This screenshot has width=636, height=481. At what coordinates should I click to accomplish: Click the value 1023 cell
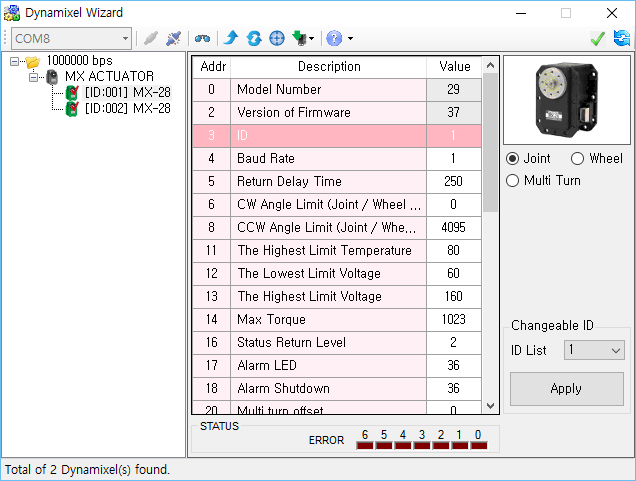(x=454, y=320)
